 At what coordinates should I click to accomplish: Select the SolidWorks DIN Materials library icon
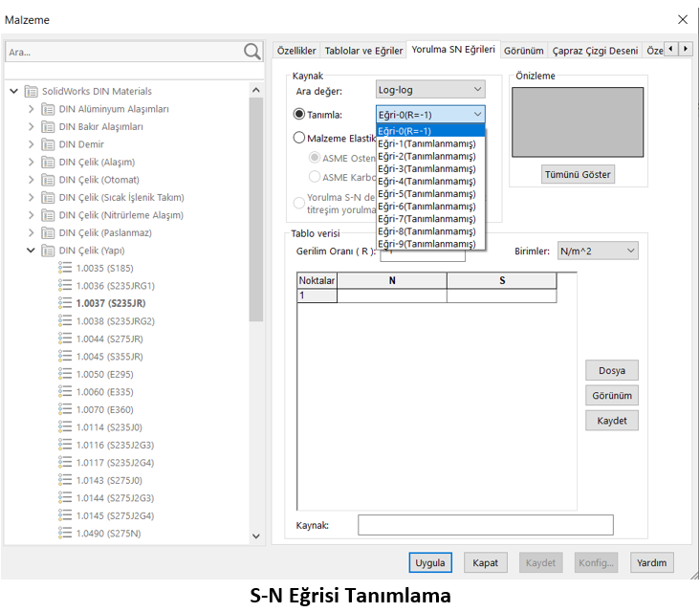(x=32, y=92)
